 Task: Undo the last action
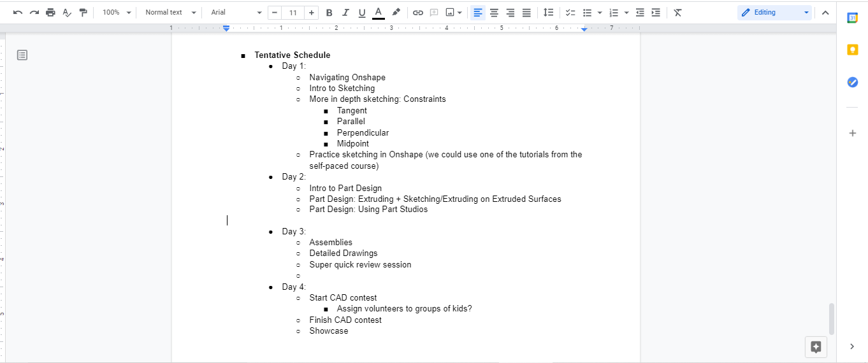18,12
